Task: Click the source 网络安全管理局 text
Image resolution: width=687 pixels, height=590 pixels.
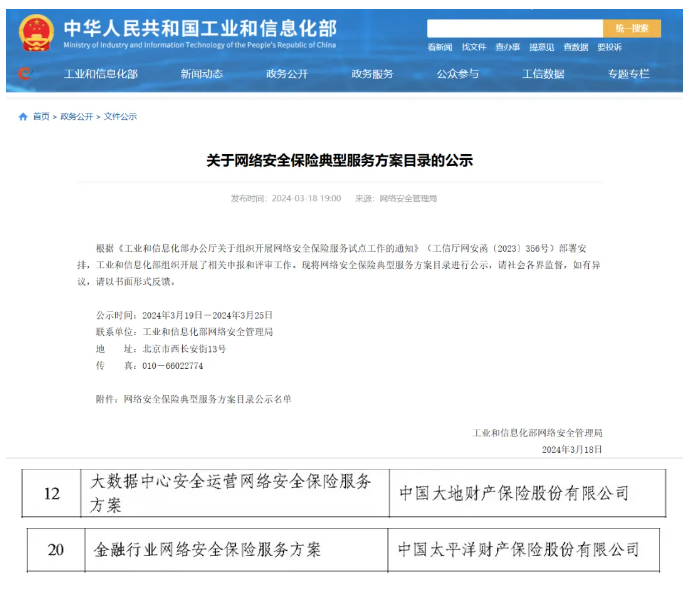Action: click(x=408, y=198)
